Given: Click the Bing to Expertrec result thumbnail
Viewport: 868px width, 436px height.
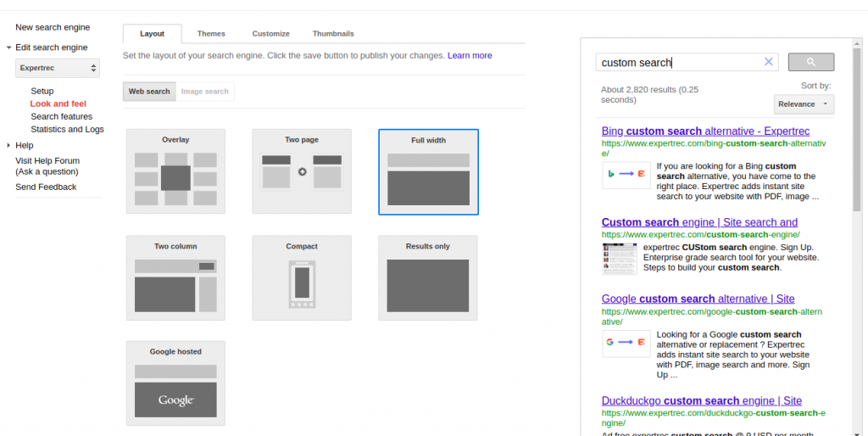Looking at the screenshot, I should pyautogui.click(x=626, y=175).
